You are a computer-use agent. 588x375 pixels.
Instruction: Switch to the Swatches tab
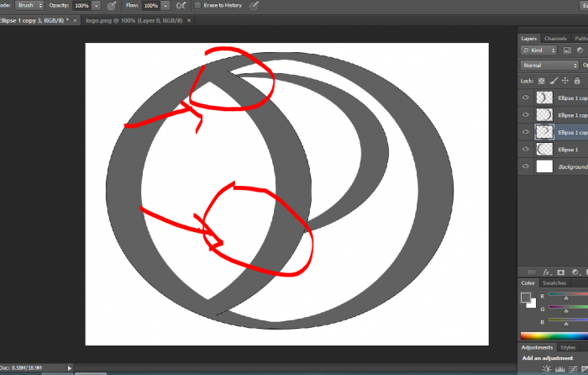(x=554, y=283)
